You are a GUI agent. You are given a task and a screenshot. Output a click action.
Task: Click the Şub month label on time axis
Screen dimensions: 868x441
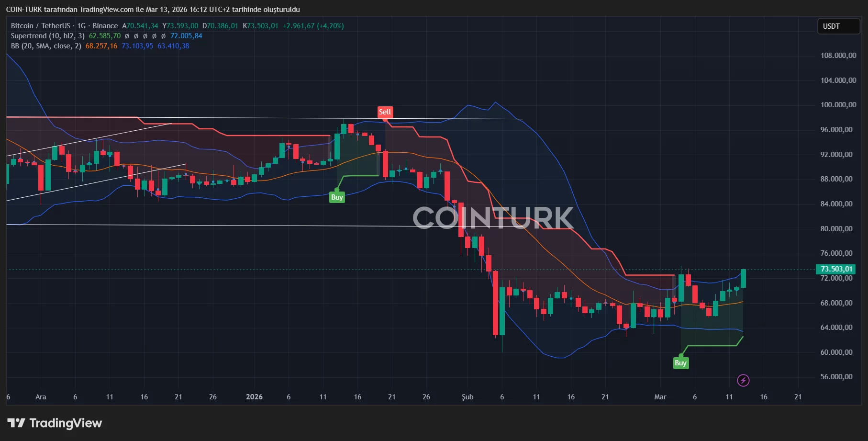coord(467,397)
